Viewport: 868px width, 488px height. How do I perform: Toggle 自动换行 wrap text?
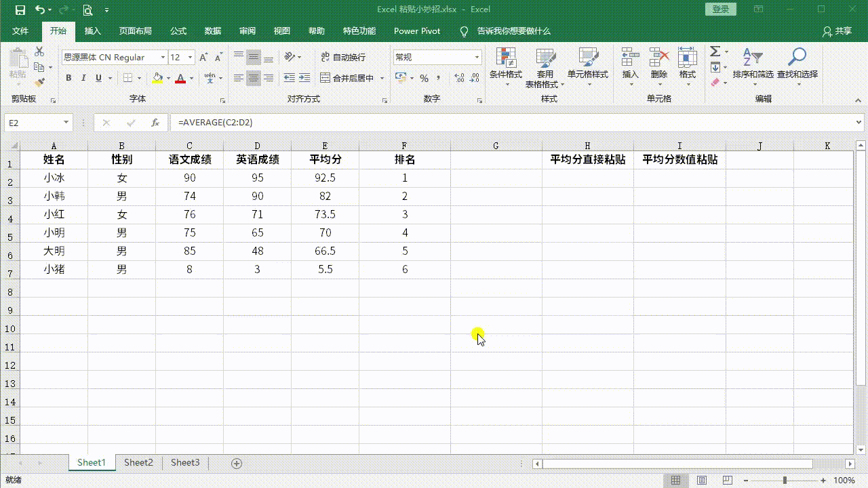tap(343, 58)
